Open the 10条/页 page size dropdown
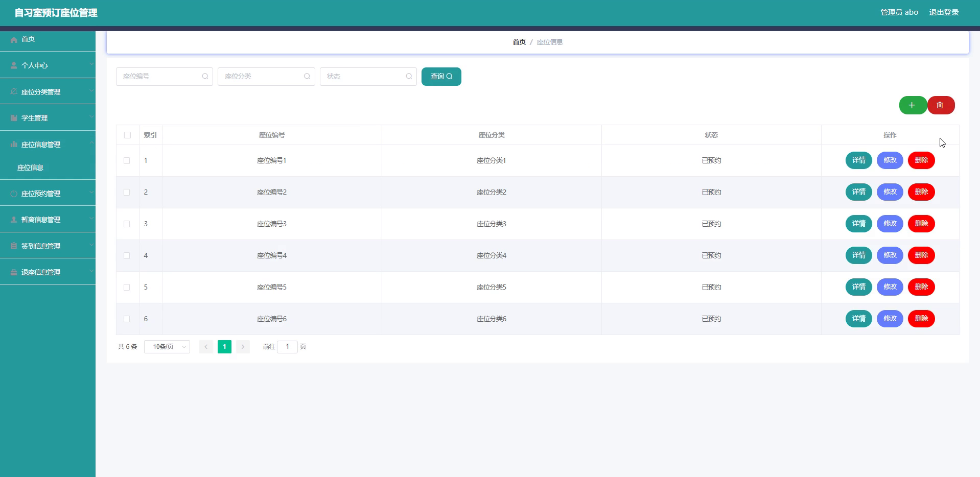This screenshot has width=980, height=477. 167,347
